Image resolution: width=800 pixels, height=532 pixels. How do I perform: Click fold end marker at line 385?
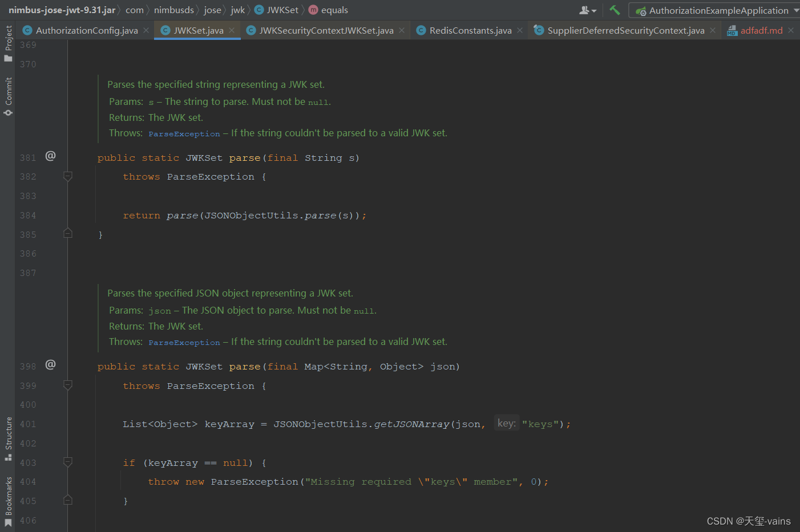67,233
